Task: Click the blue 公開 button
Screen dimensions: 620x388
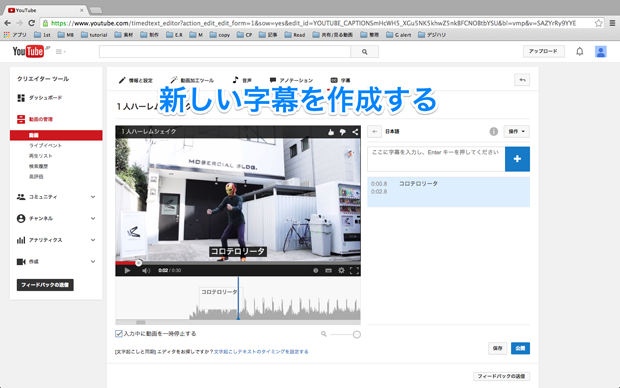Action: click(x=520, y=348)
